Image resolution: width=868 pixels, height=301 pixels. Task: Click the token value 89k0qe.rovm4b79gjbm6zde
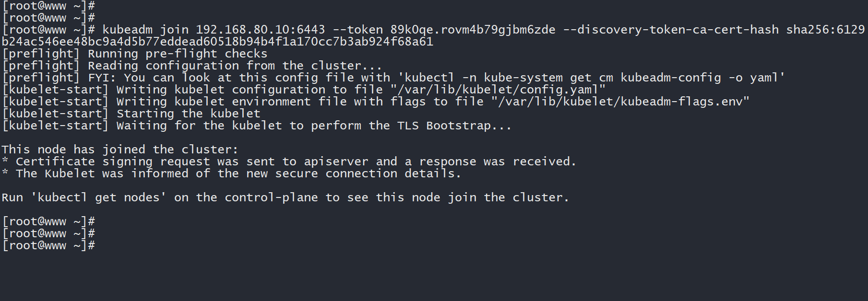472,30
